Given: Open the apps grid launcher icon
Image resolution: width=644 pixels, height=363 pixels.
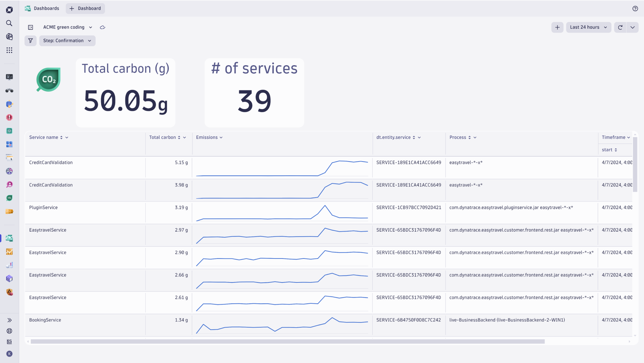Looking at the screenshot, I should [9, 50].
